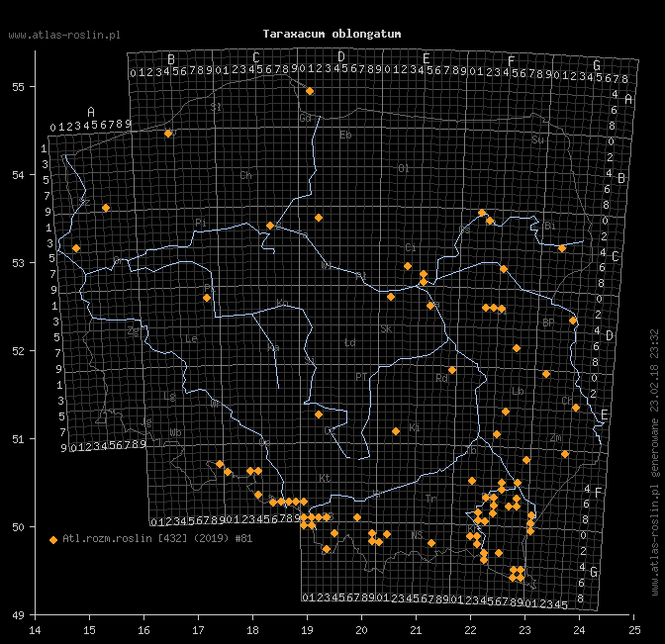This screenshot has height=644, width=665.
Task: Click the 'Bi' city label on the map
Action: 550,226
